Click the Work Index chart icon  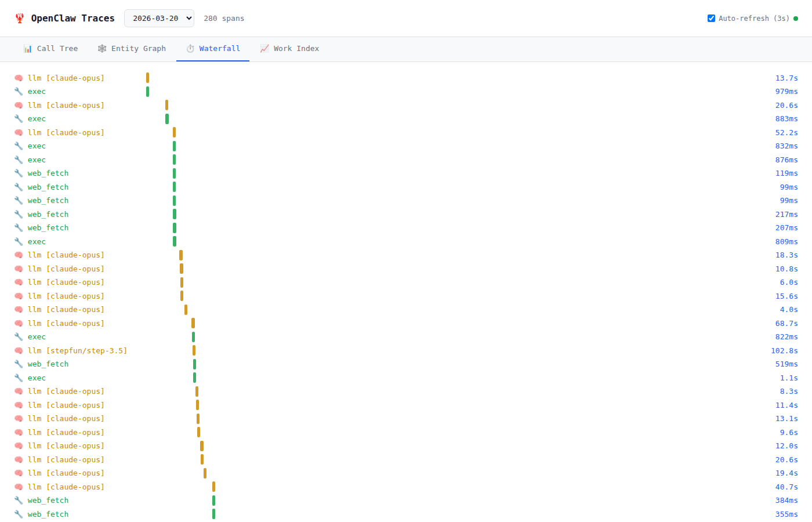coord(264,49)
